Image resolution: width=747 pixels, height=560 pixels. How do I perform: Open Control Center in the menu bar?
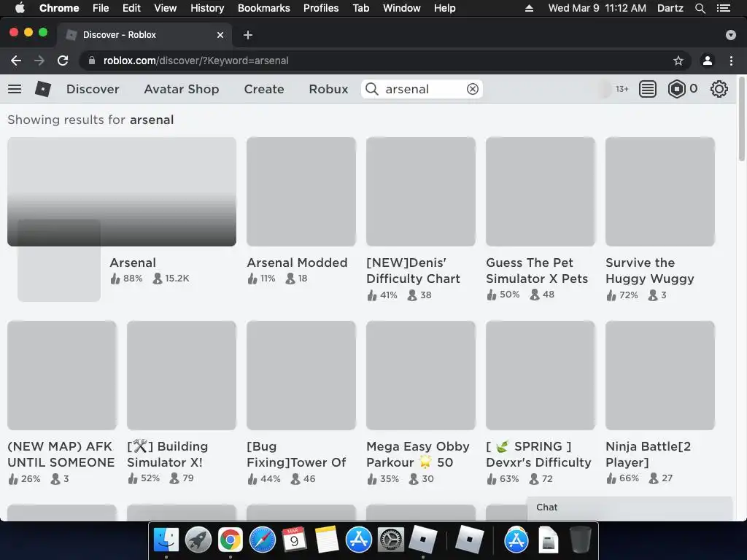pos(724,8)
